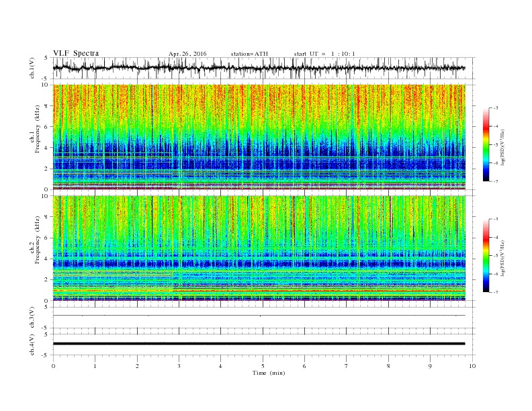Click time axis tick label "0"
This screenshot has width=532, height=411.
[x=53, y=366]
